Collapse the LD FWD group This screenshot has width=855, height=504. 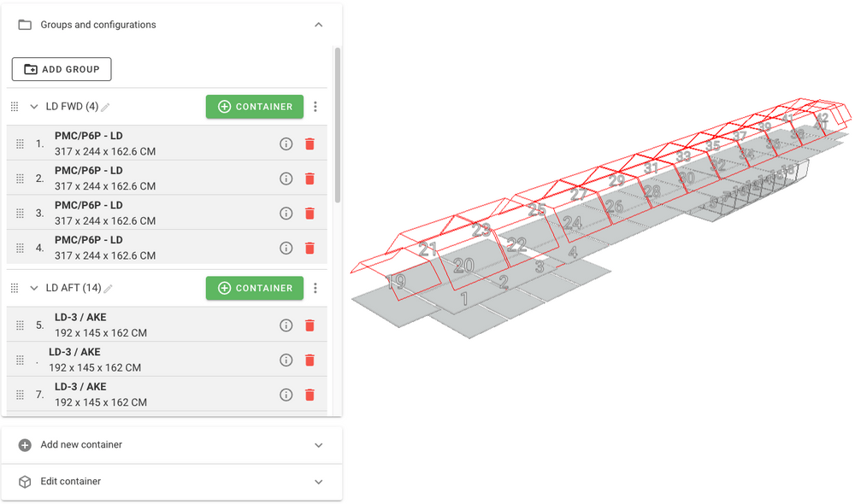click(x=34, y=107)
